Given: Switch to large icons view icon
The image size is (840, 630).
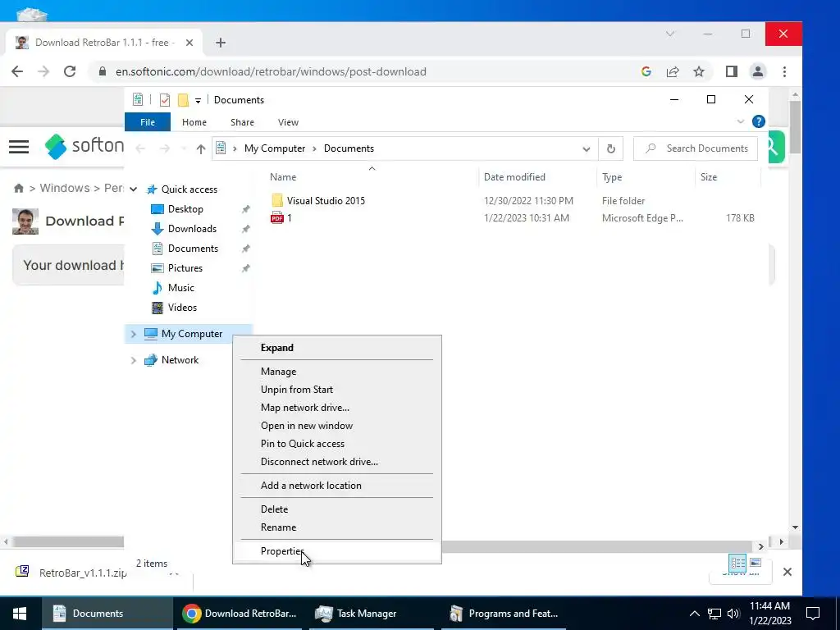Looking at the screenshot, I should (756, 563).
